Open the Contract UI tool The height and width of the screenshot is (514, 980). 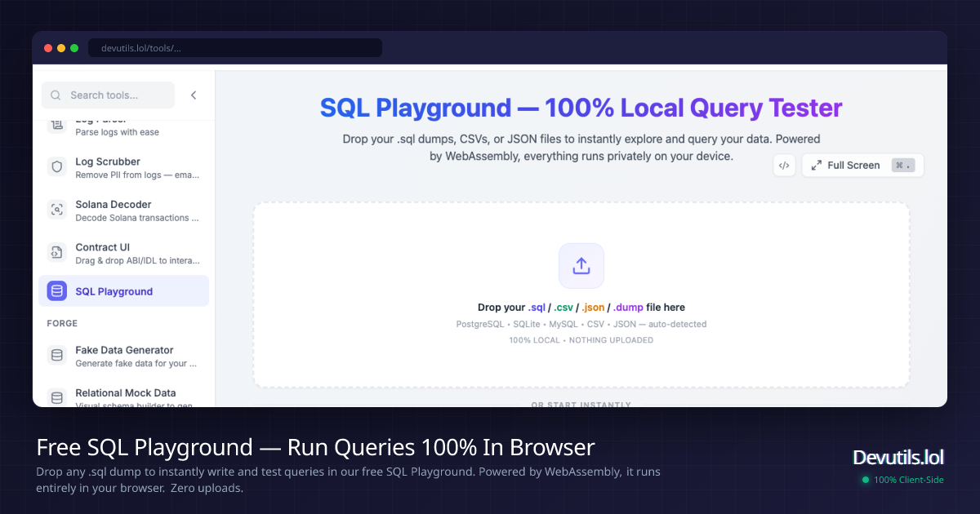point(123,253)
